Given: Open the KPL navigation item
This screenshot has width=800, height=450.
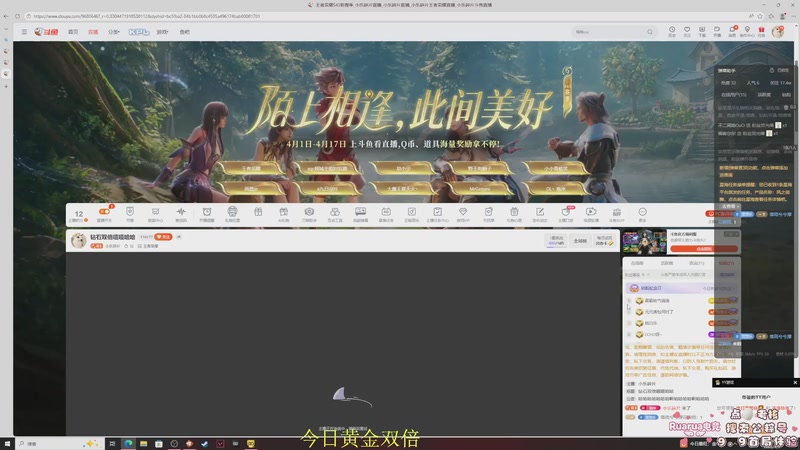Looking at the screenshot, I should (x=139, y=32).
